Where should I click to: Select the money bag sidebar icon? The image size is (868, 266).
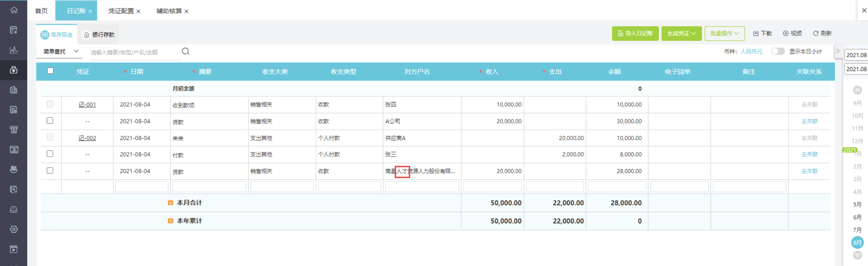(x=14, y=70)
